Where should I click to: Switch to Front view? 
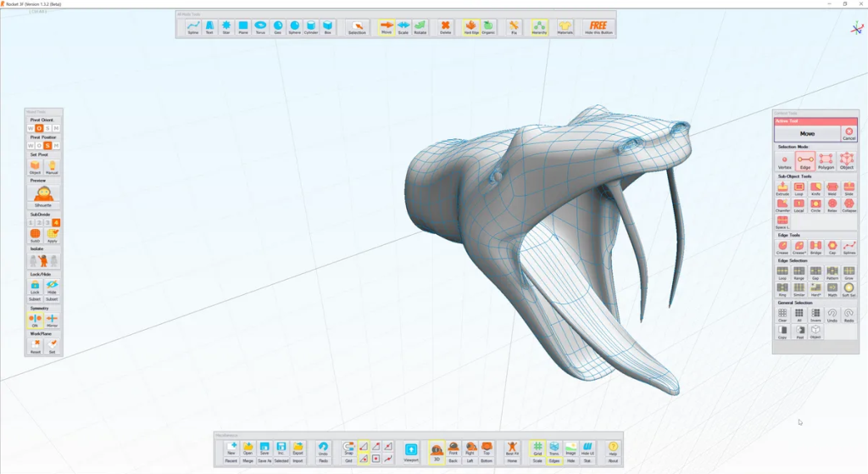(453, 448)
